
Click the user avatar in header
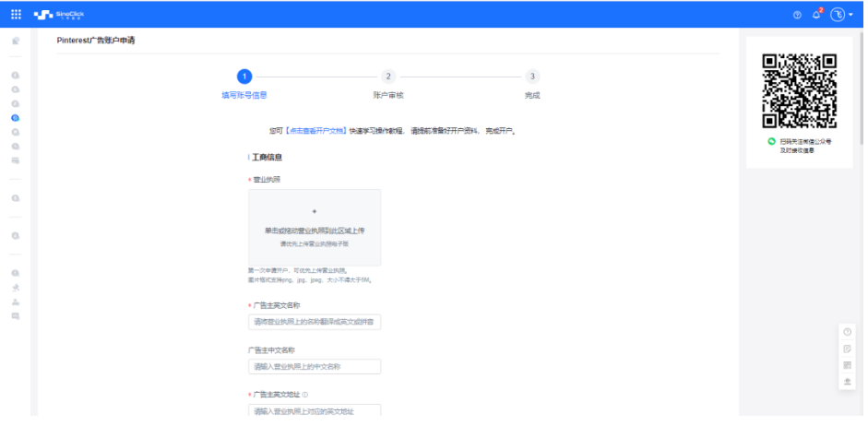pyautogui.click(x=837, y=15)
